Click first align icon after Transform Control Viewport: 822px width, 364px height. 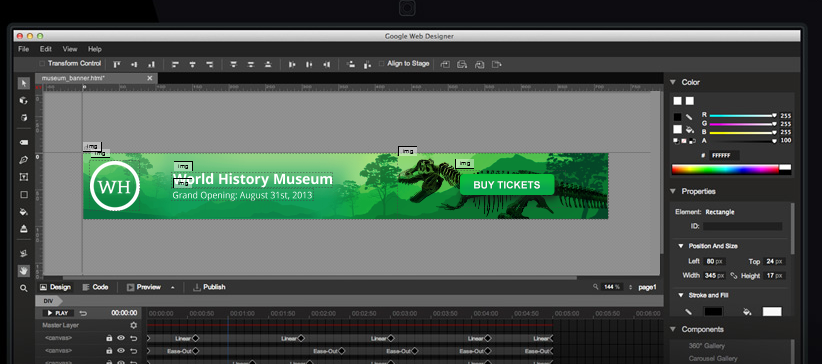click(x=117, y=64)
